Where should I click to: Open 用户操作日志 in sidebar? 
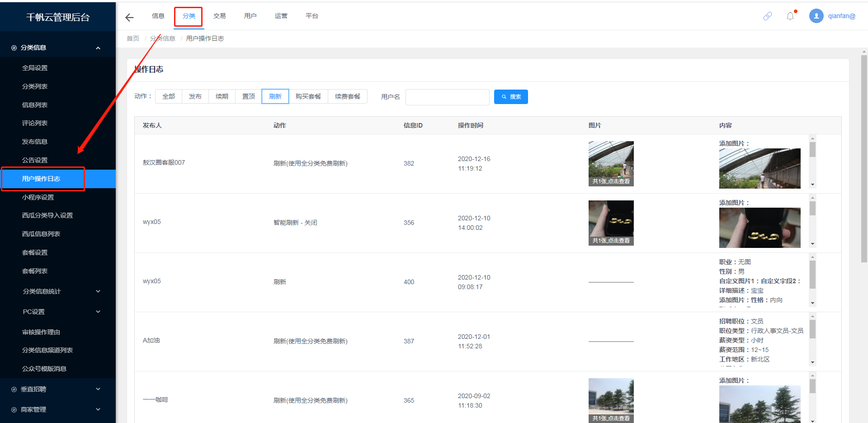58,179
